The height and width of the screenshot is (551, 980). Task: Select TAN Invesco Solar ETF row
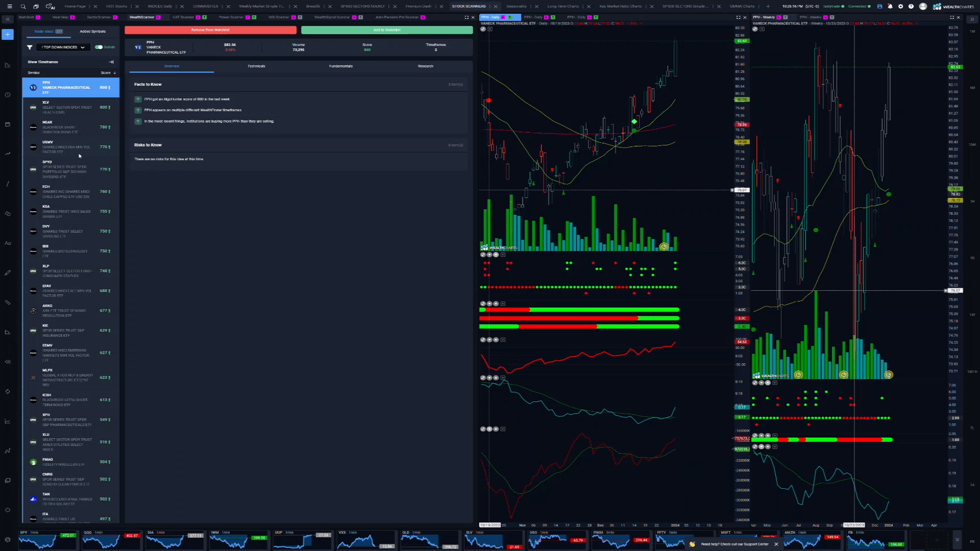click(x=70, y=499)
